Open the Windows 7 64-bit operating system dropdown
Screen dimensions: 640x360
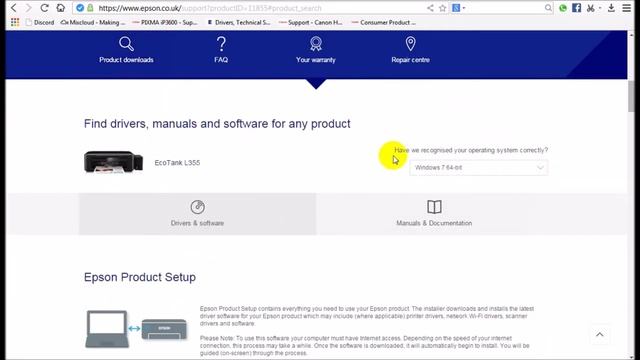click(478, 168)
